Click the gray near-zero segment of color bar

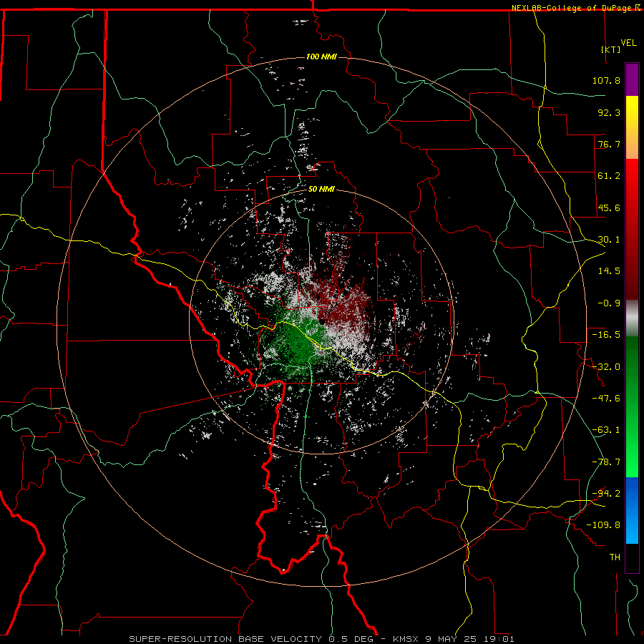[x=632, y=318]
